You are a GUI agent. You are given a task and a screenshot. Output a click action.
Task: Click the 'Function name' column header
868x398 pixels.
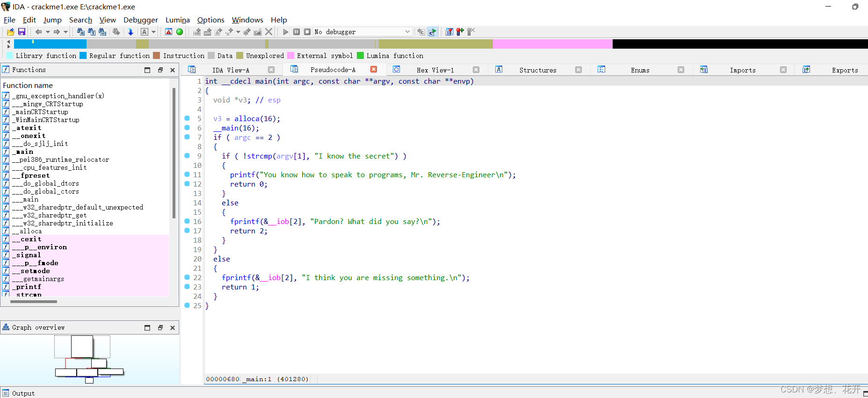coord(28,85)
